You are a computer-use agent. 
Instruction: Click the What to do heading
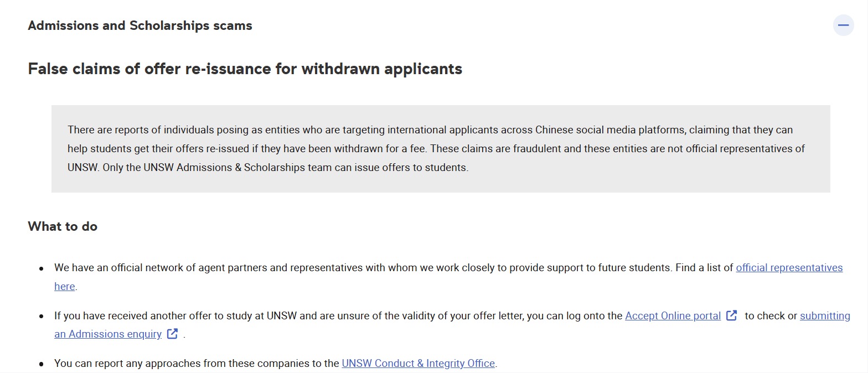[x=63, y=226]
